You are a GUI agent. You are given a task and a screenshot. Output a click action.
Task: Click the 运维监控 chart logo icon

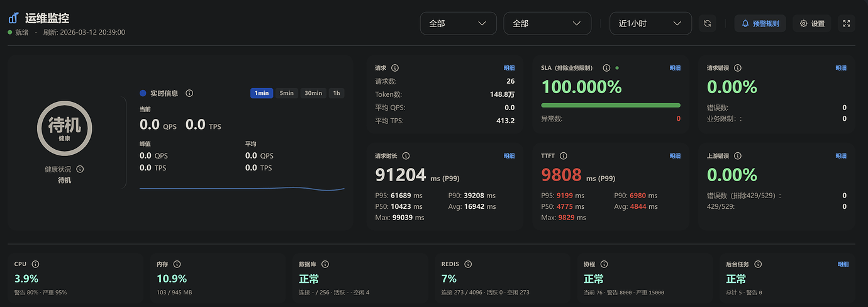coord(13,18)
